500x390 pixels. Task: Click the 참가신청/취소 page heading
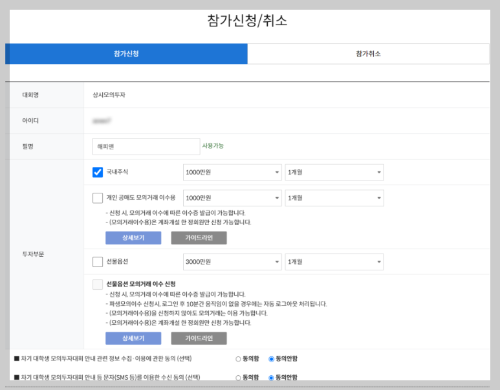point(247,21)
